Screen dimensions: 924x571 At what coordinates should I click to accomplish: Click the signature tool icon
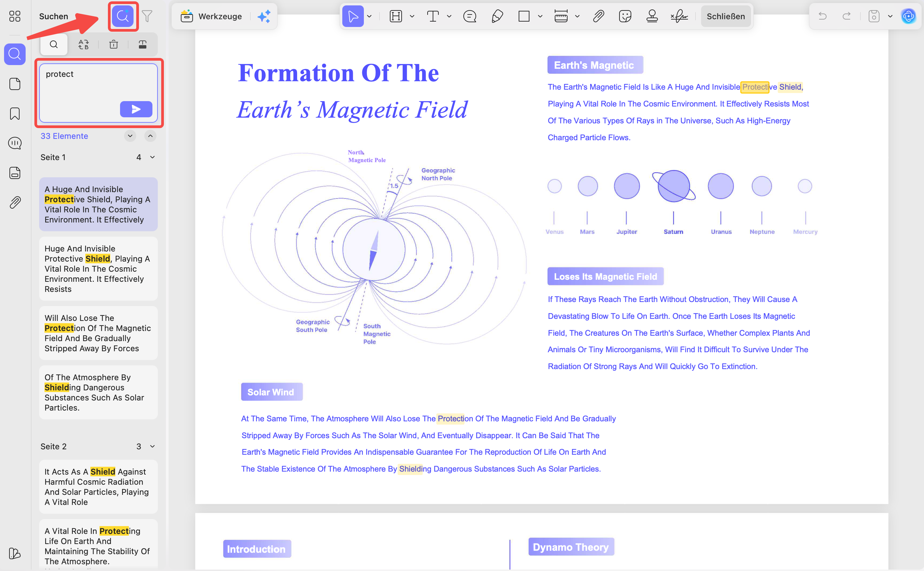[x=679, y=16]
